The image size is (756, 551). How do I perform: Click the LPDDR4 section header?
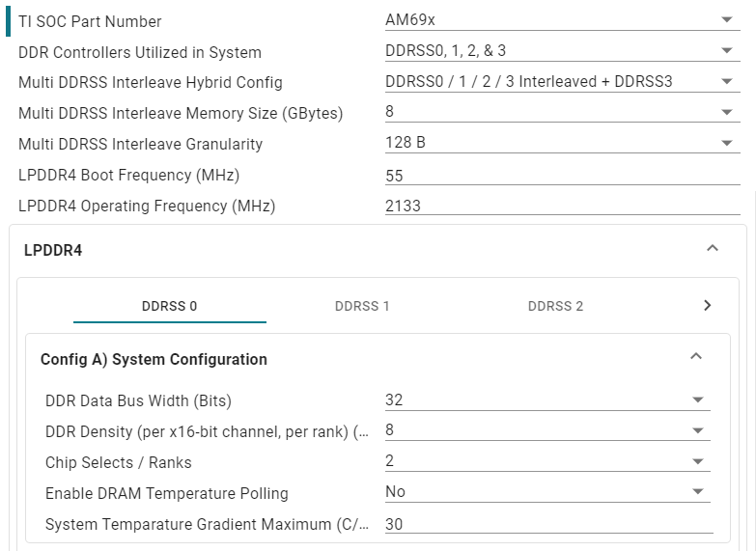click(x=53, y=250)
